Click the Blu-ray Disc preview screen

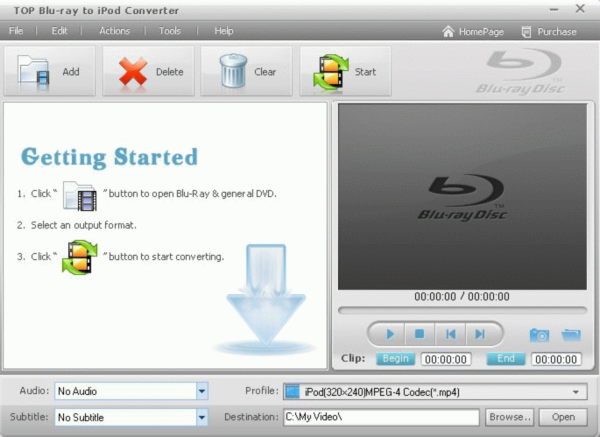pos(462,197)
